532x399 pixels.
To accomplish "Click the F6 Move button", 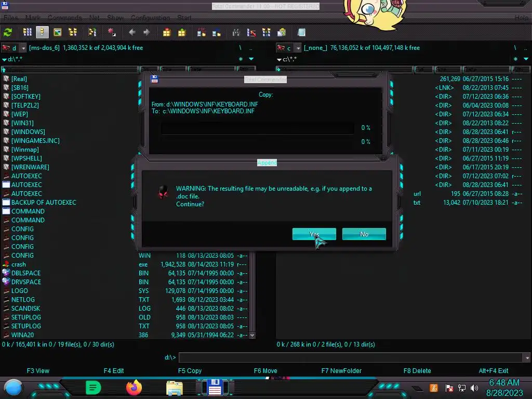I will [x=265, y=371].
